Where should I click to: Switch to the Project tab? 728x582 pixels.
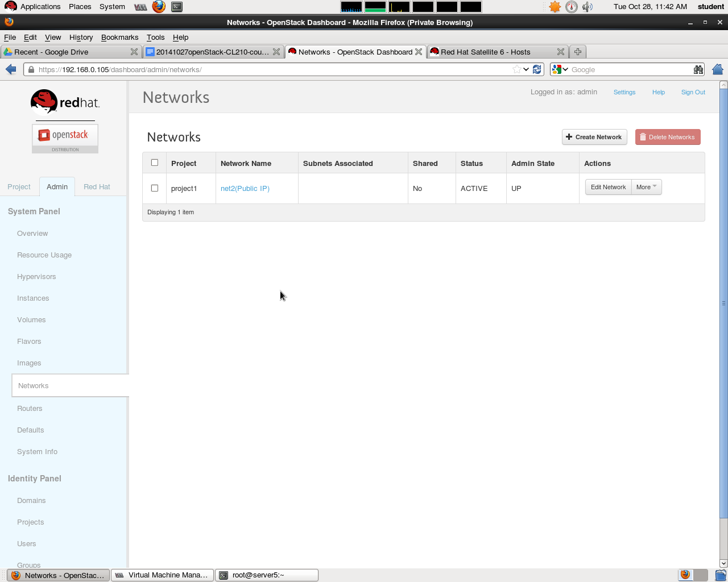[x=19, y=186]
